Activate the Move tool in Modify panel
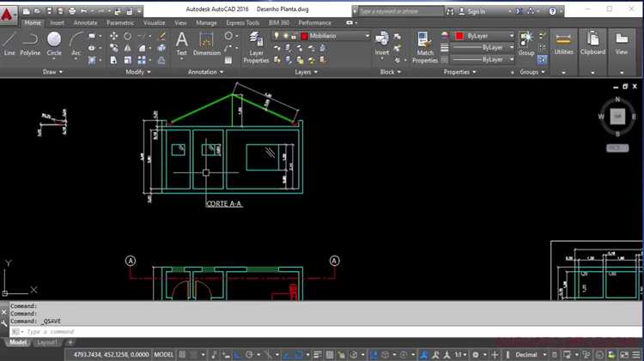 point(113,36)
